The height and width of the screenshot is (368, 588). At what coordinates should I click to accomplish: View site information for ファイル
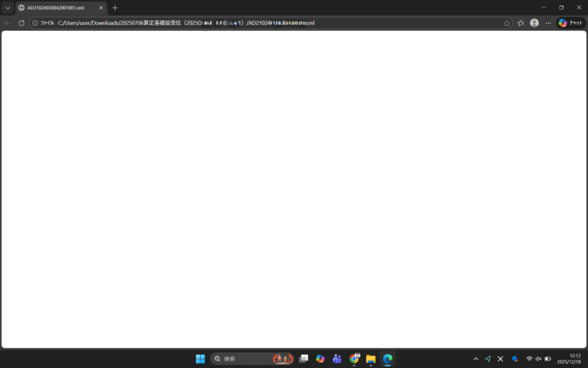click(x=43, y=23)
